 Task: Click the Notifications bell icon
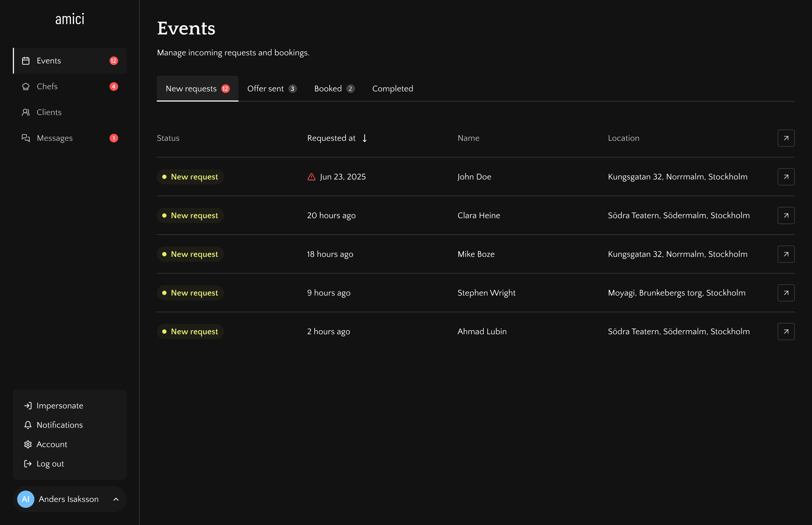[28, 425]
